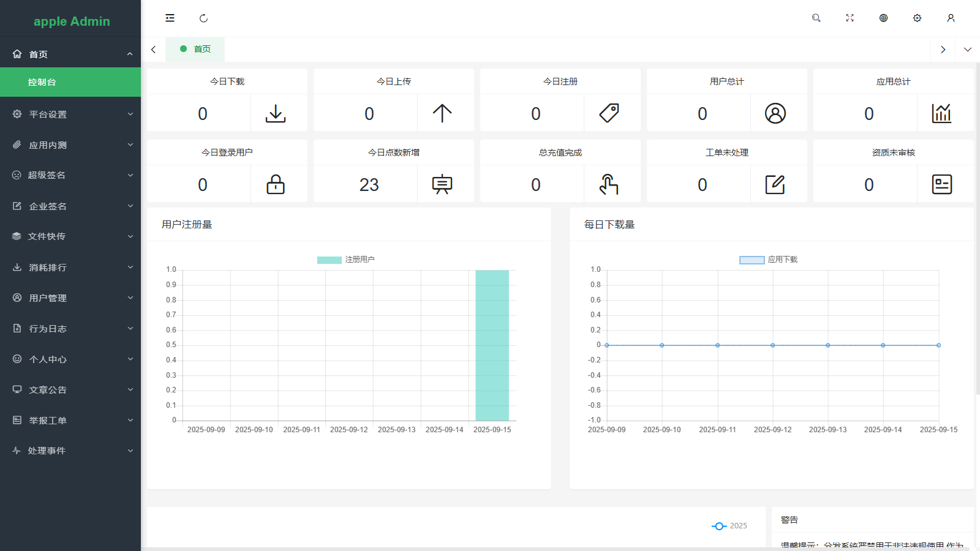980x551 pixels.
Task: Switch to the 首页 tab
Action: tap(196, 49)
